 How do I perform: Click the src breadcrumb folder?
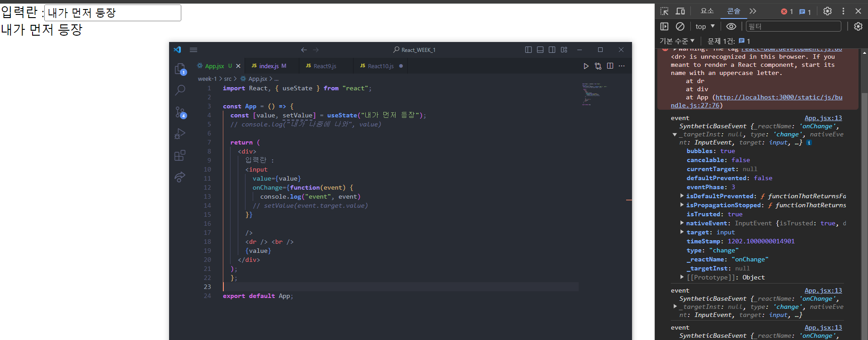click(x=228, y=79)
